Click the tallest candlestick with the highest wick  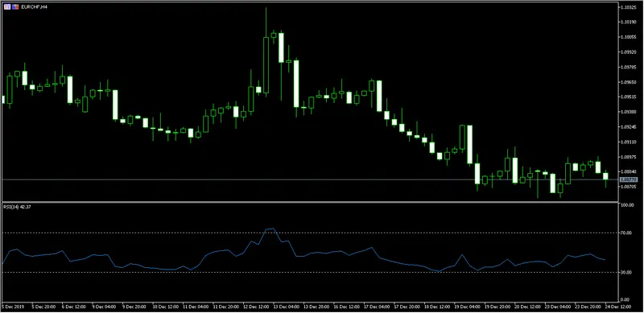pos(266,53)
